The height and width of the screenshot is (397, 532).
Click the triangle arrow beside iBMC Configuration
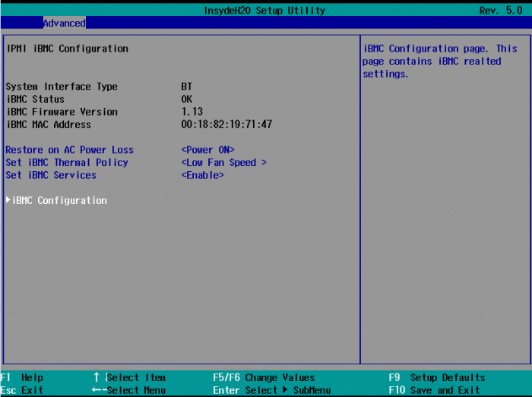8,201
